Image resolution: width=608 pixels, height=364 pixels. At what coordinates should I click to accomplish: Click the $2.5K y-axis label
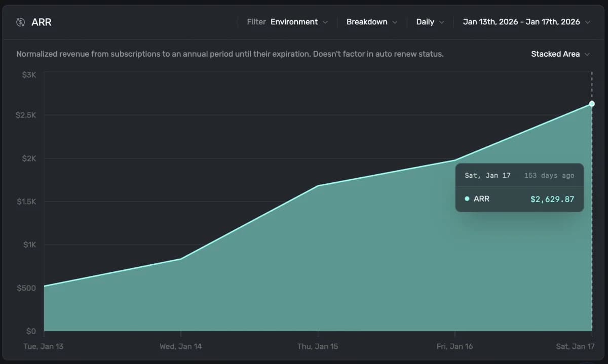[26, 115]
